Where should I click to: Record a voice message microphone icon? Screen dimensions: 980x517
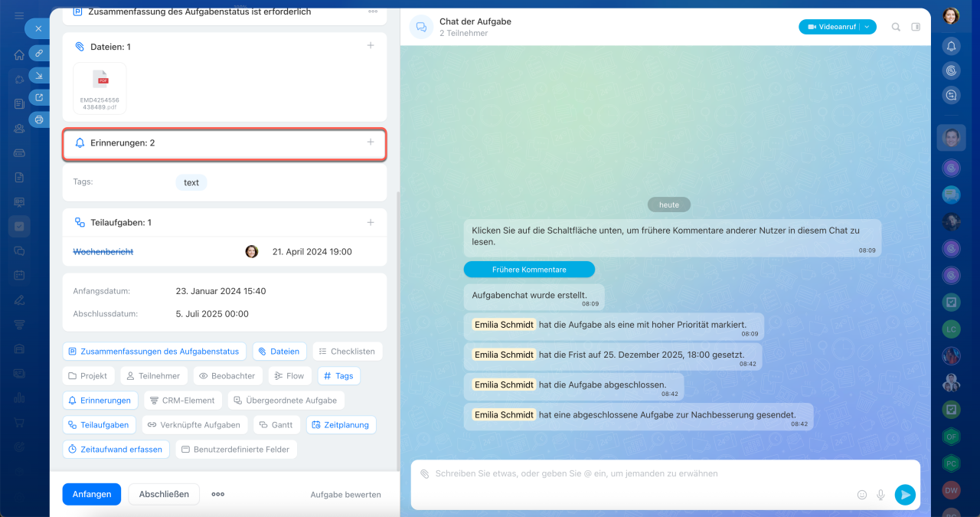(x=880, y=495)
